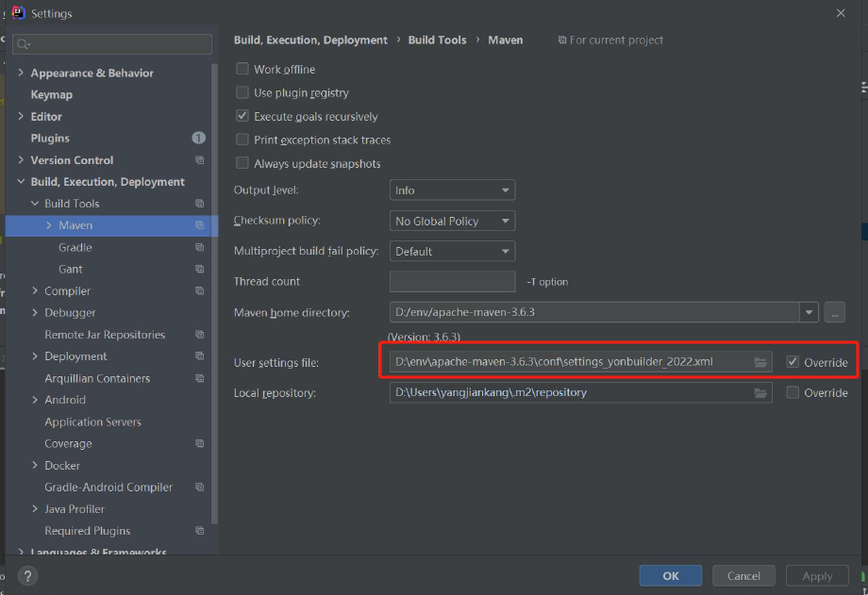Click the help question mark icon

pyautogui.click(x=27, y=575)
